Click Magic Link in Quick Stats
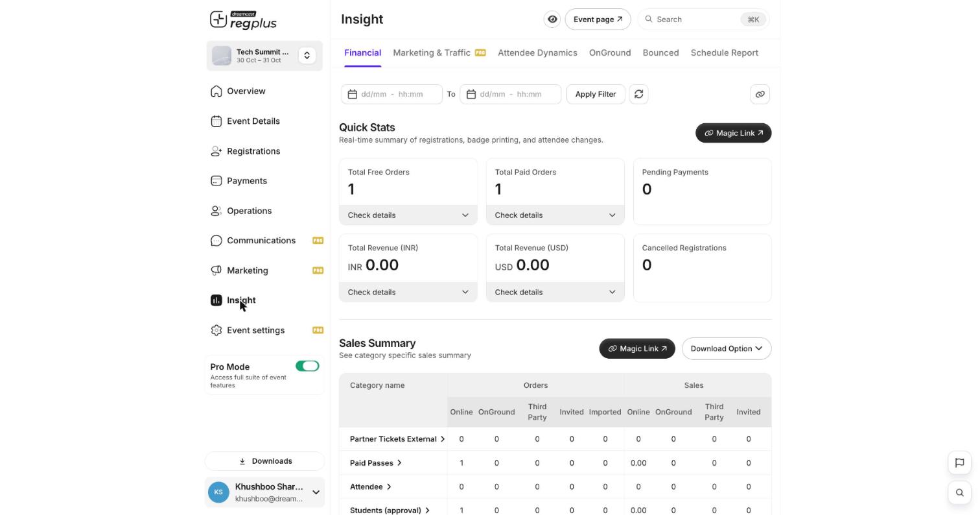Viewport: 980px width, 515px height. pyautogui.click(x=733, y=133)
